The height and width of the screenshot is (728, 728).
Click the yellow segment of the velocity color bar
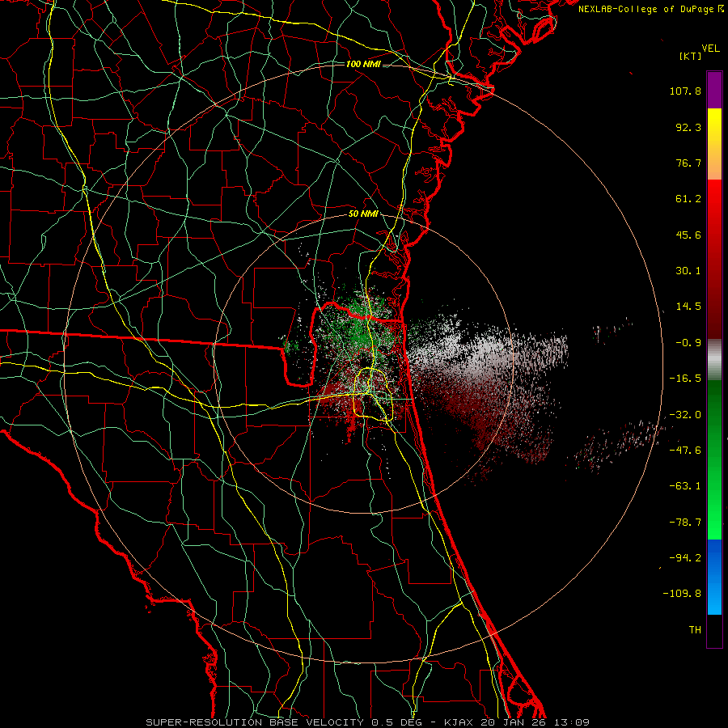(714, 144)
